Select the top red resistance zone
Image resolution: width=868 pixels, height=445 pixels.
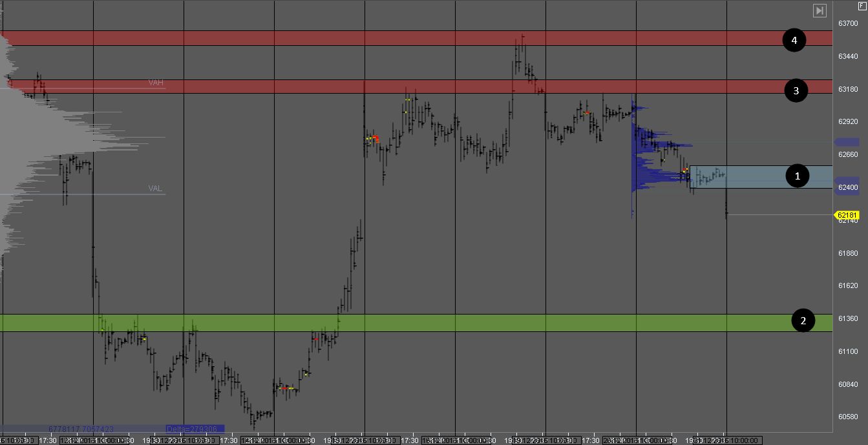click(x=414, y=38)
